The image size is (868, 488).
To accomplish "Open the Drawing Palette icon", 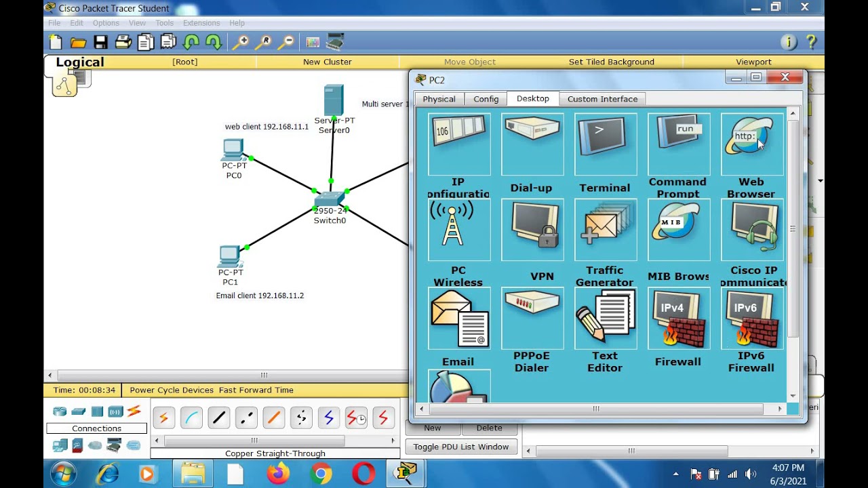I will tap(313, 42).
